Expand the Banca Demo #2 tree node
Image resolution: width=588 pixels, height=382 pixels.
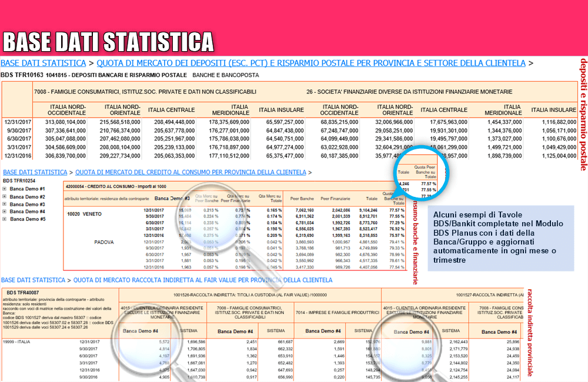tap(5, 197)
